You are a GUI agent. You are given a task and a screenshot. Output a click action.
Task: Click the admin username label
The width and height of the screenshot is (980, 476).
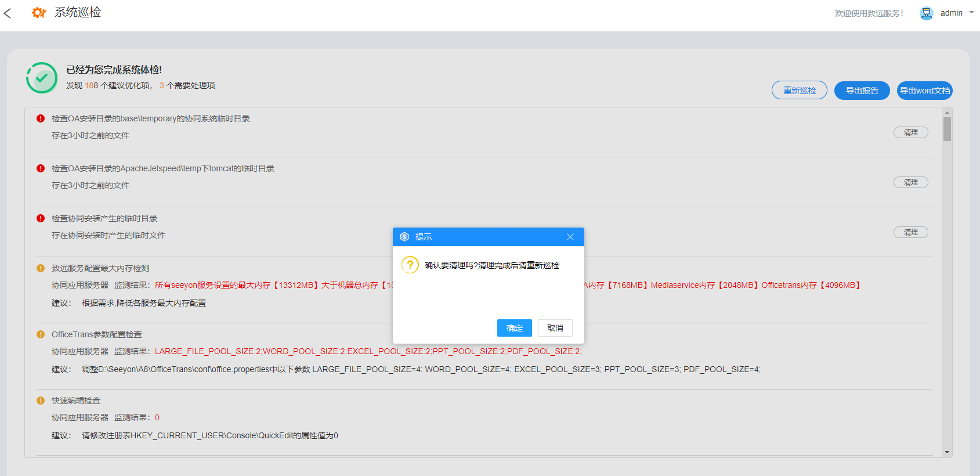(952, 13)
